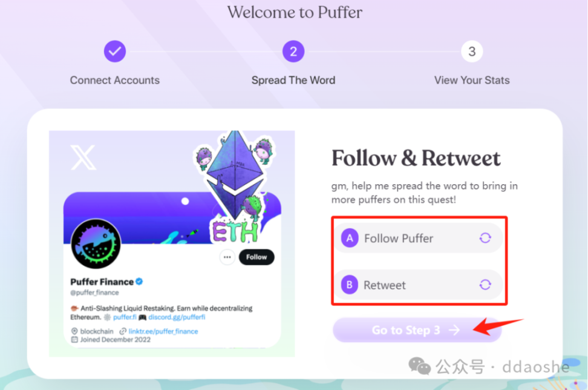Open the puffer.fi link
The width and height of the screenshot is (588, 390).
click(125, 317)
